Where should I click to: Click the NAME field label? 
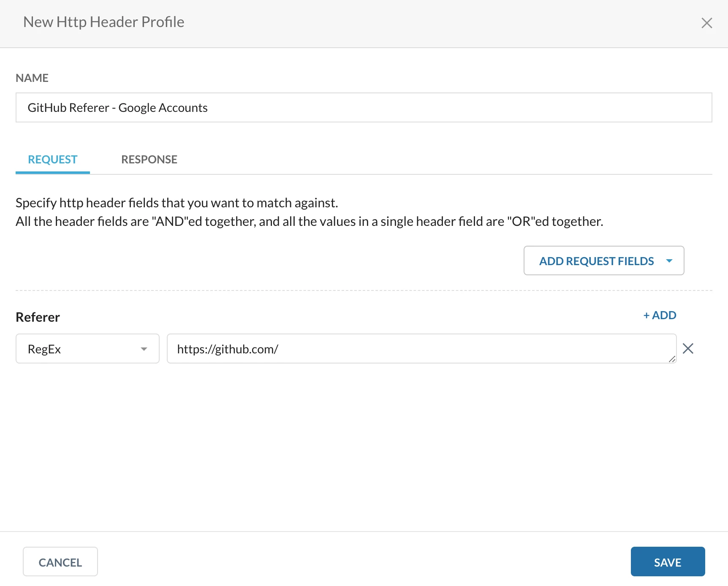click(32, 78)
